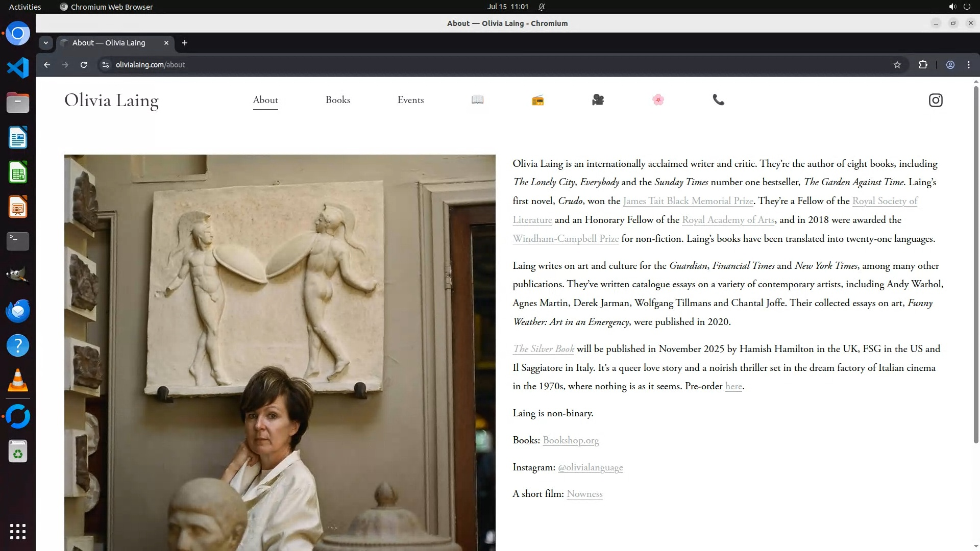
Task: Go to the Books menu item
Action: pyautogui.click(x=337, y=100)
